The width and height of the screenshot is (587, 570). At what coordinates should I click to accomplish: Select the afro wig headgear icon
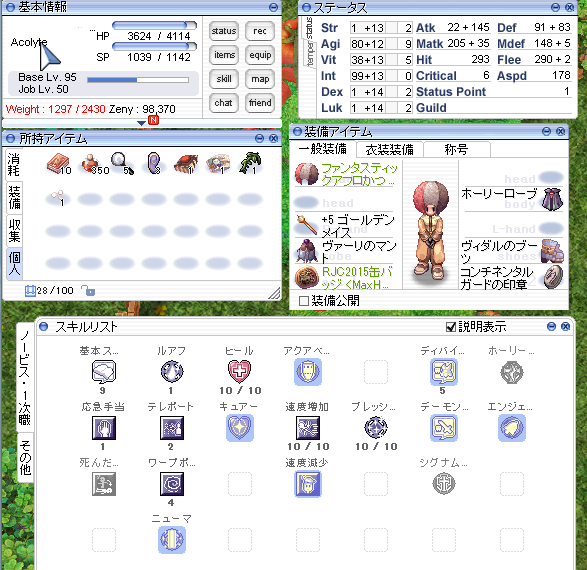pos(306,174)
